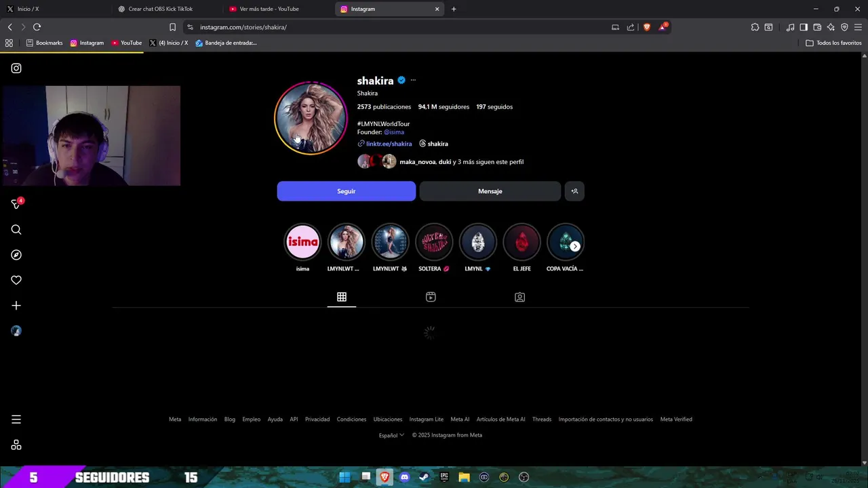Image resolution: width=868 pixels, height=488 pixels.
Task: Click the share page icon
Action: [631, 27]
